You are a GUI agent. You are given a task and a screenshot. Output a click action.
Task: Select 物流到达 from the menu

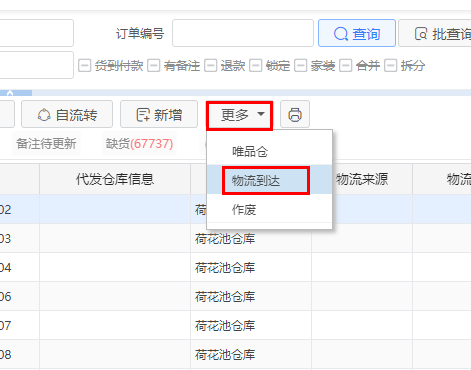(269, 180)
